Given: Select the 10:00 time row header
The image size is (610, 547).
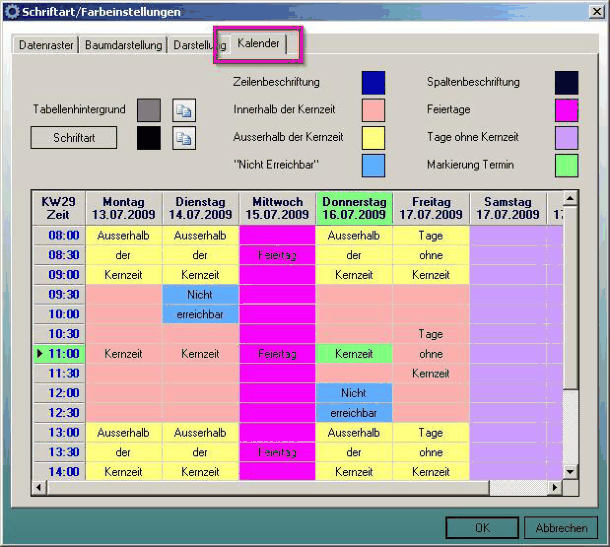Looking at the screenshot, I should click(x=59, y=314).
